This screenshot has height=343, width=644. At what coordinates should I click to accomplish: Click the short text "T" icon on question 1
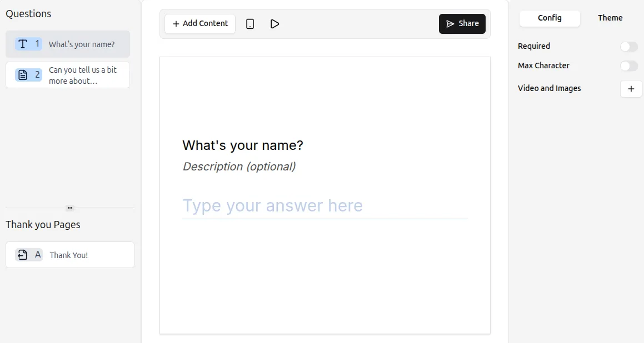(x=21, y=43)
